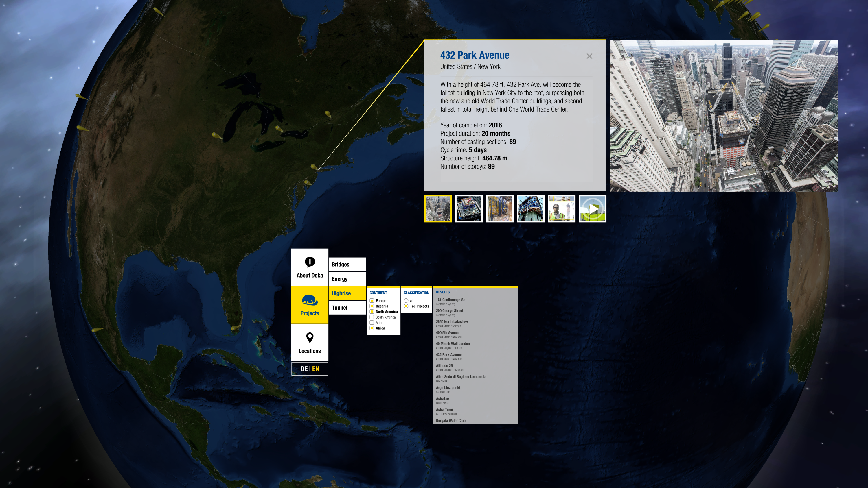Select the Projects helmet tile
Screen dimensions: 868x488
coord(310,305)
